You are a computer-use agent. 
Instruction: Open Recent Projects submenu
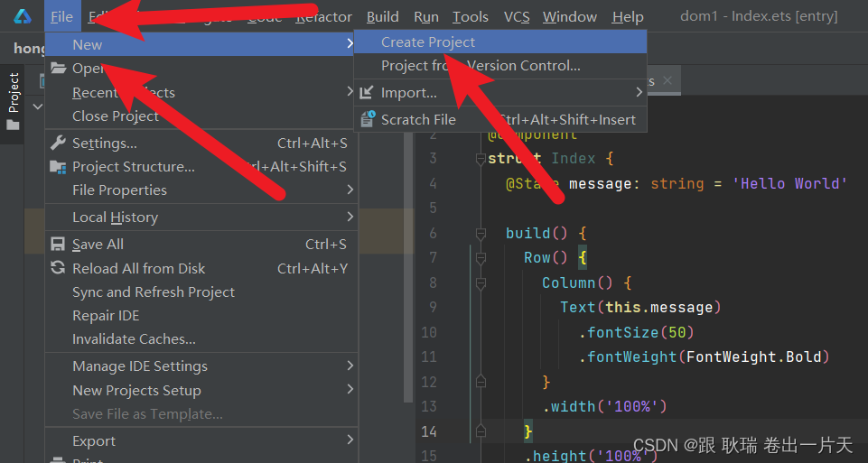(201, 92)
